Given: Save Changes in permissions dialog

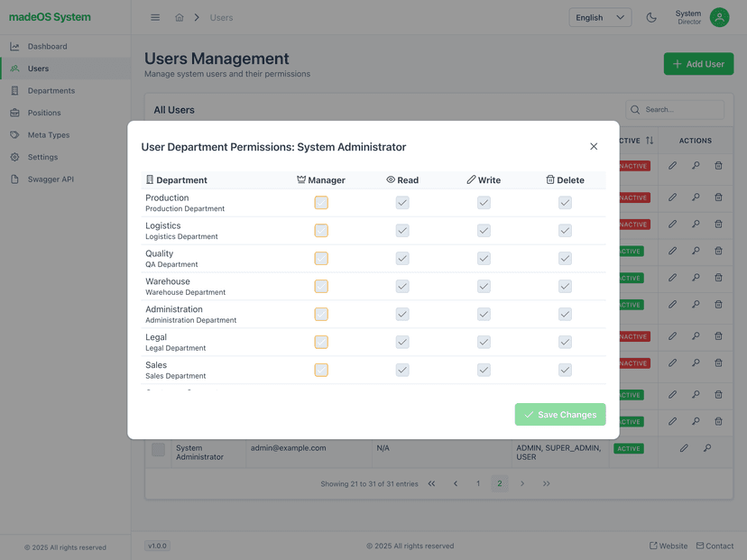Looking at the screenshot, I should pos(560,414).
